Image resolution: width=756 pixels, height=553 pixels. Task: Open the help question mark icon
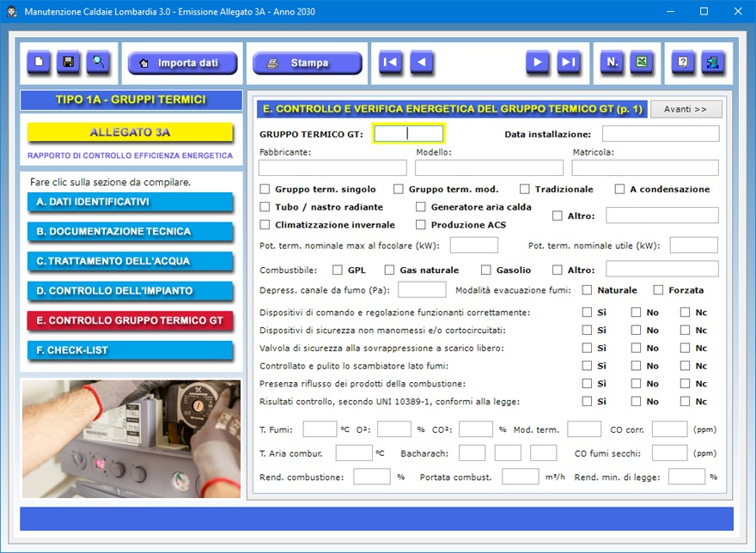(683, 62)
